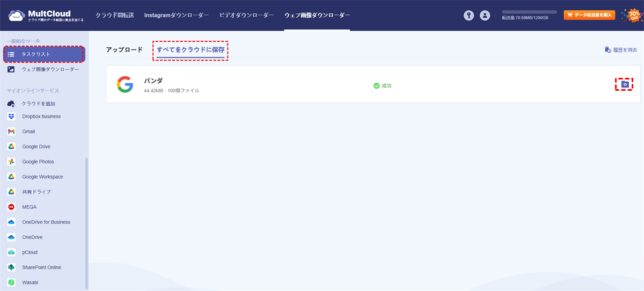The image size is (644, 291).
Task: Switch to the アップロード tab
Action: pyautogui.click(x=124, y=49)
